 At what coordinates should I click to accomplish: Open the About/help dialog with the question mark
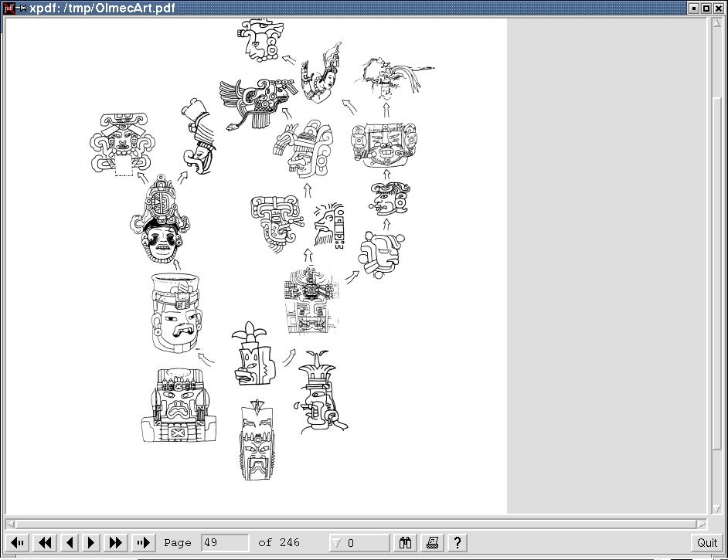point(458,542)
